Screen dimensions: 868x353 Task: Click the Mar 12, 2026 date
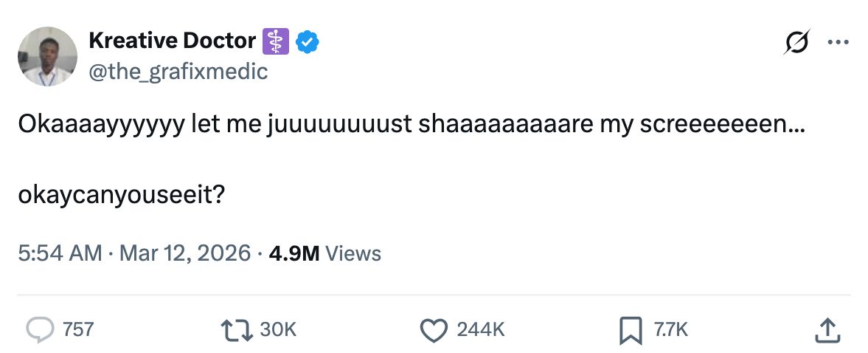pos(184,254)
